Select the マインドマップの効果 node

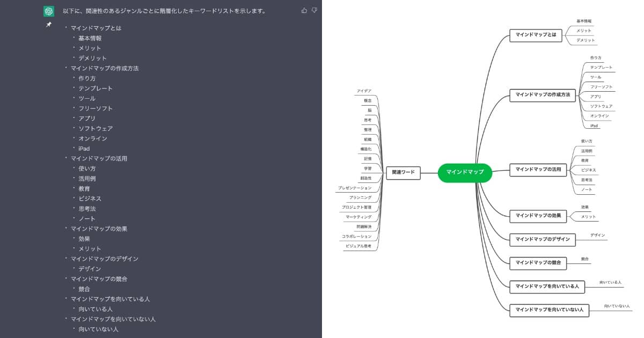point(538,216)
